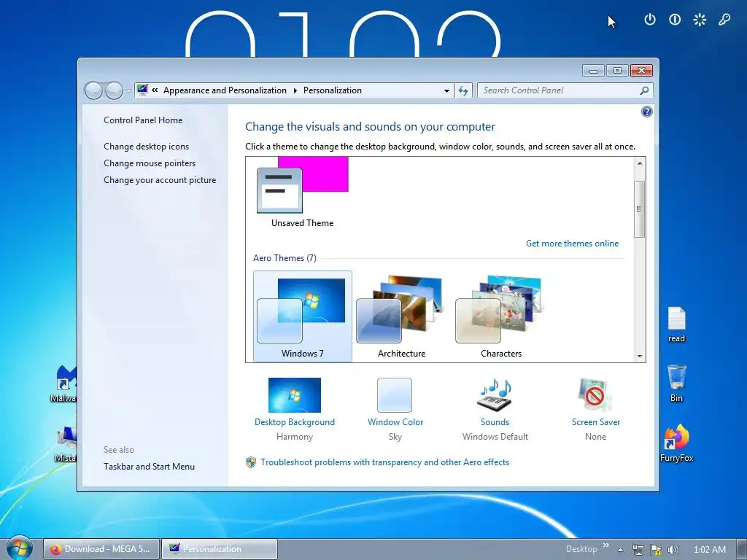Expand the breadcrumb arrow after Appearance and Personalization
The width and height of the screenshot is (747, 560).
(x=295, y=90)
